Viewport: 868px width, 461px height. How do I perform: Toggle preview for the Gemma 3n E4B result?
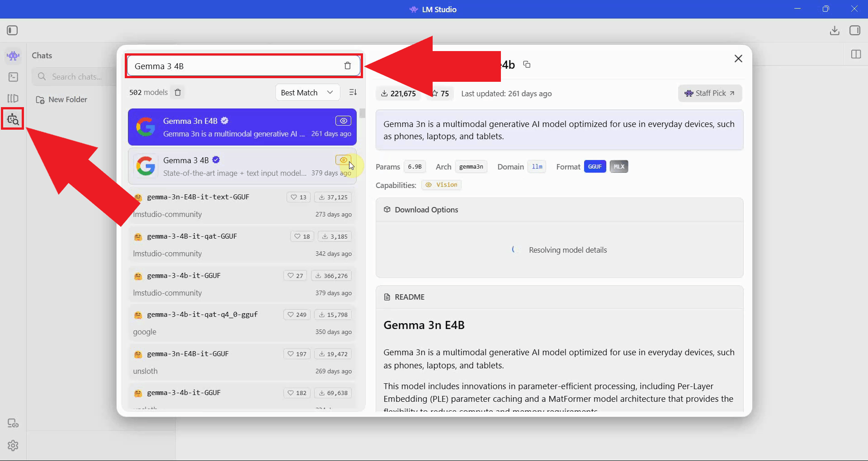tap(343, 120)
